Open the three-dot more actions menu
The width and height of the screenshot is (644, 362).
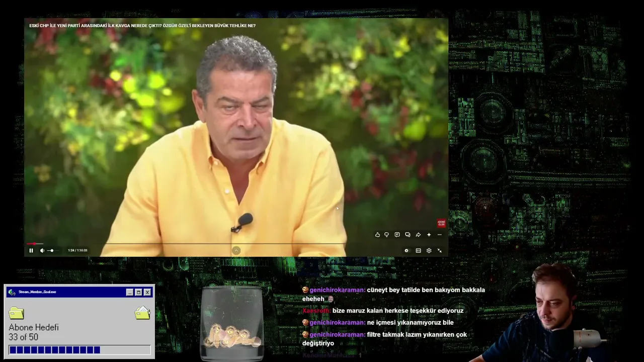[439, 235]
